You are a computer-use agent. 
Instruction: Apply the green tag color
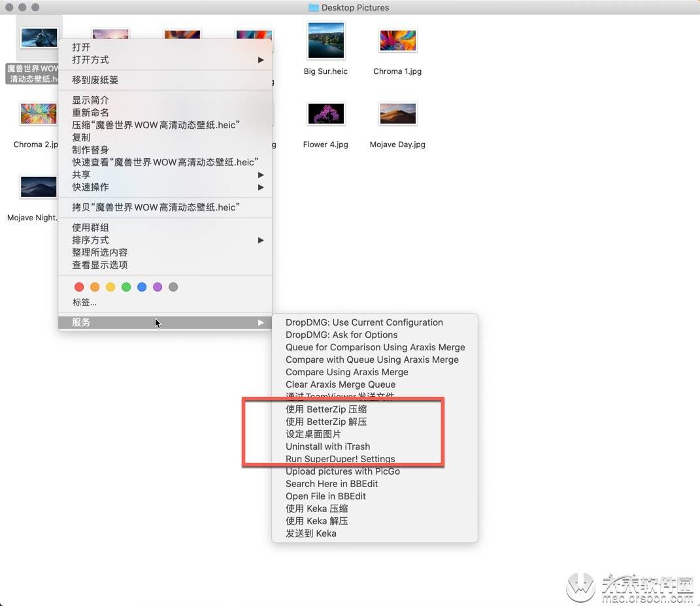(126, 287)
